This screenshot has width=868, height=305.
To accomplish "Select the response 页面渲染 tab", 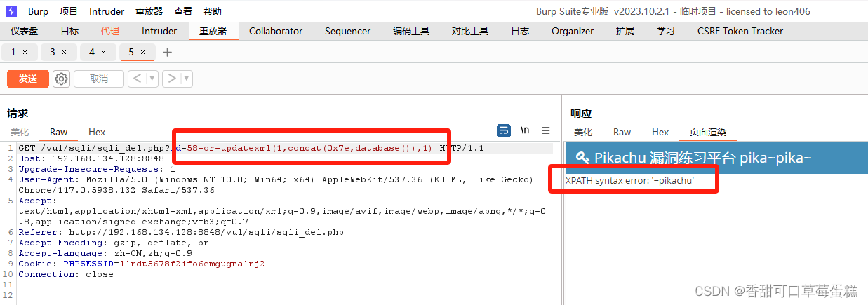I will click(708, 132).
